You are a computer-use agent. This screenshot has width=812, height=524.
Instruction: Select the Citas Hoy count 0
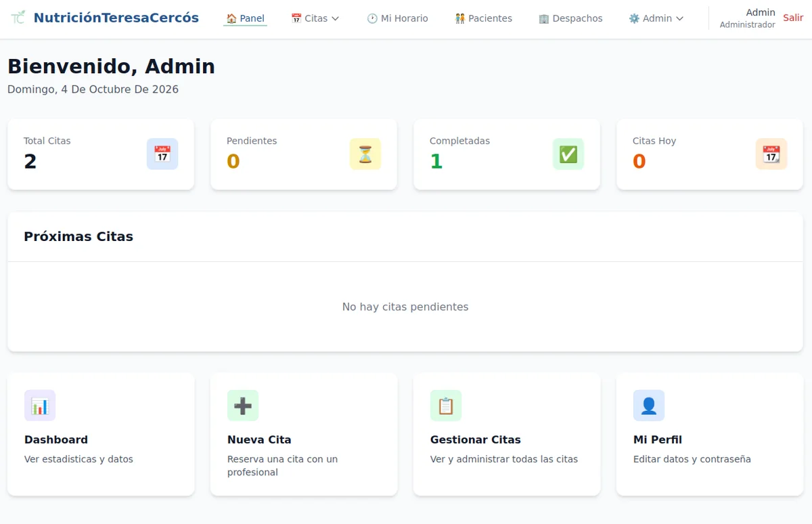(x=639, y=161)
